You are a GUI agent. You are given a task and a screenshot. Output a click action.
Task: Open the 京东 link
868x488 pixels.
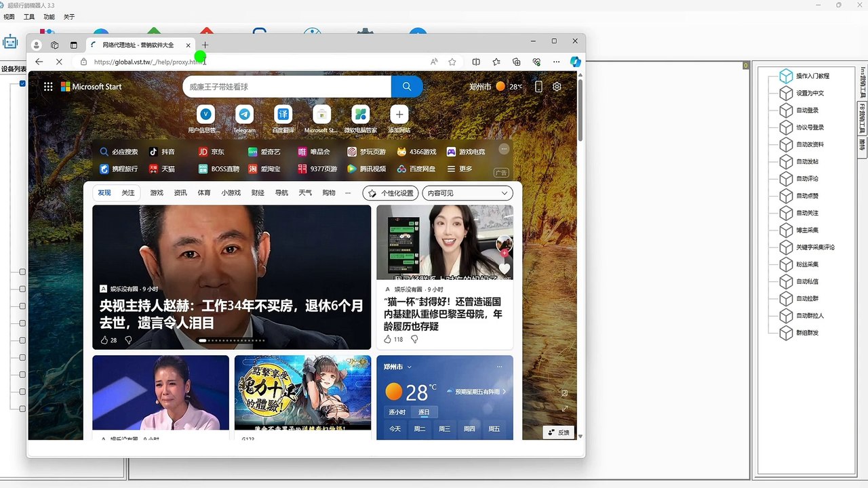click(211, 152)
